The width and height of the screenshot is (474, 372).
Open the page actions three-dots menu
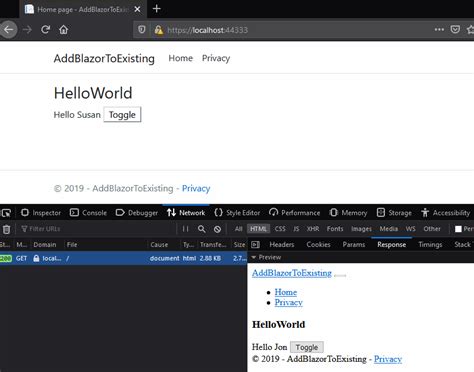point(439,29)
